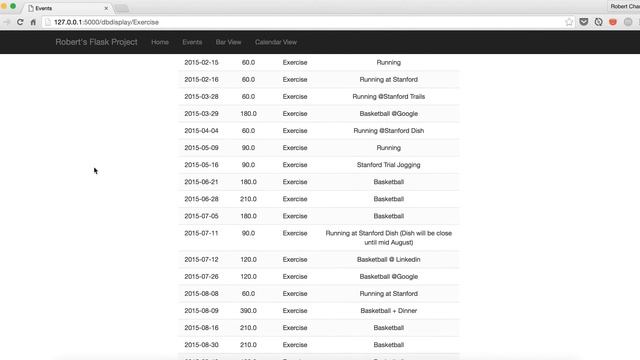Open the Home nav link
This screenshot has width=640, height=360.
point(160,42)
